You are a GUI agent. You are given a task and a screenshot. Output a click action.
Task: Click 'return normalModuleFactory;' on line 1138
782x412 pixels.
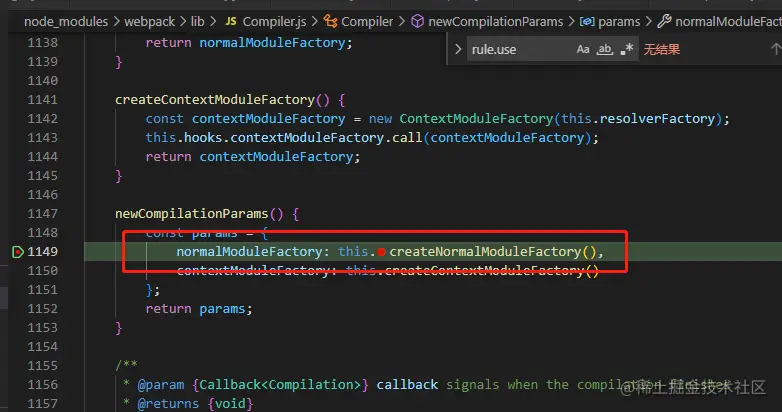249,43
